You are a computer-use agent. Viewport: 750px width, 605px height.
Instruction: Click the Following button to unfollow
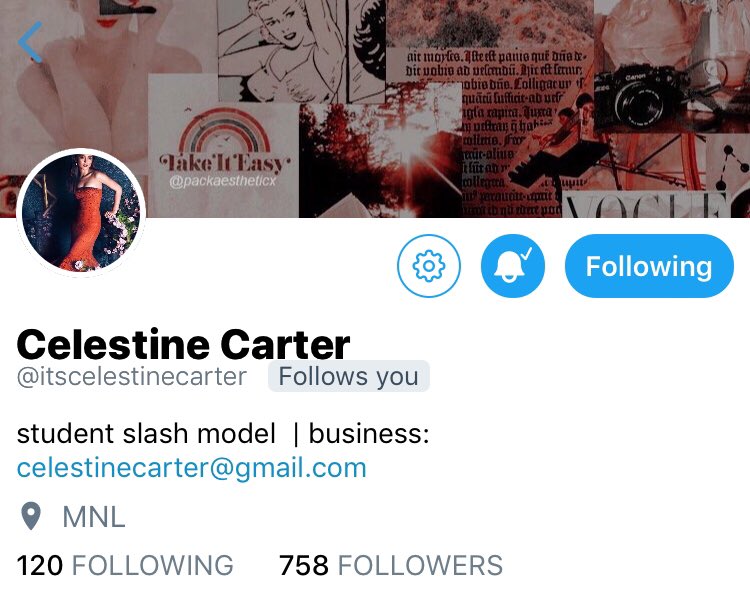(649, 266)
